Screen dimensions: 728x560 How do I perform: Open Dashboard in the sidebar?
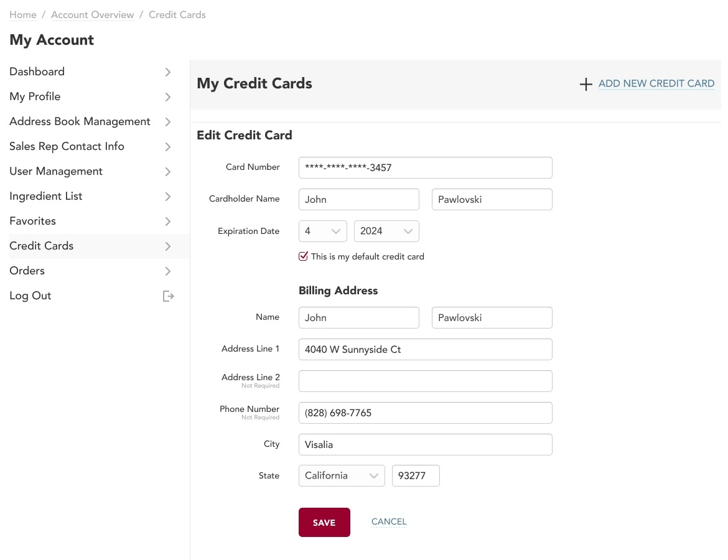tap(37, 72)
